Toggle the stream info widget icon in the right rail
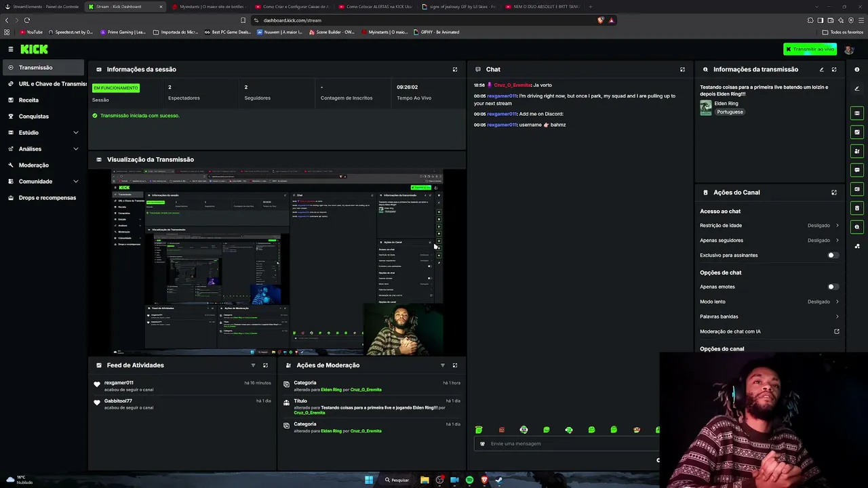Viewport: 868px width, 488px height. 857,227
